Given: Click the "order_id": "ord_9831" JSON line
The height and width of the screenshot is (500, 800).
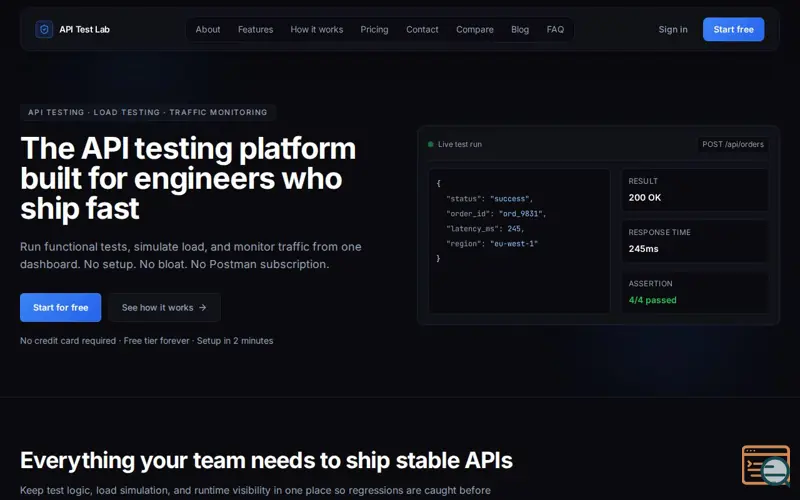Looking at the screenshot, I should coord(496,214).
